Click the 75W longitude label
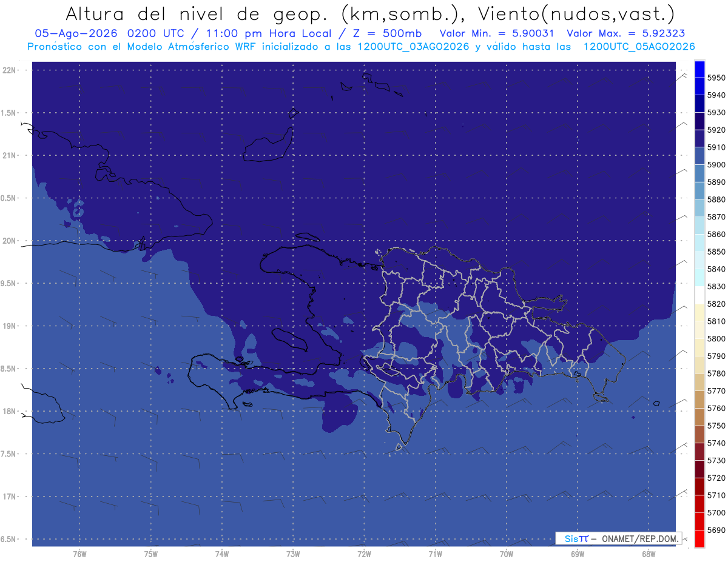The height and width of the screenshot is (562, 728). click(151, 554)
